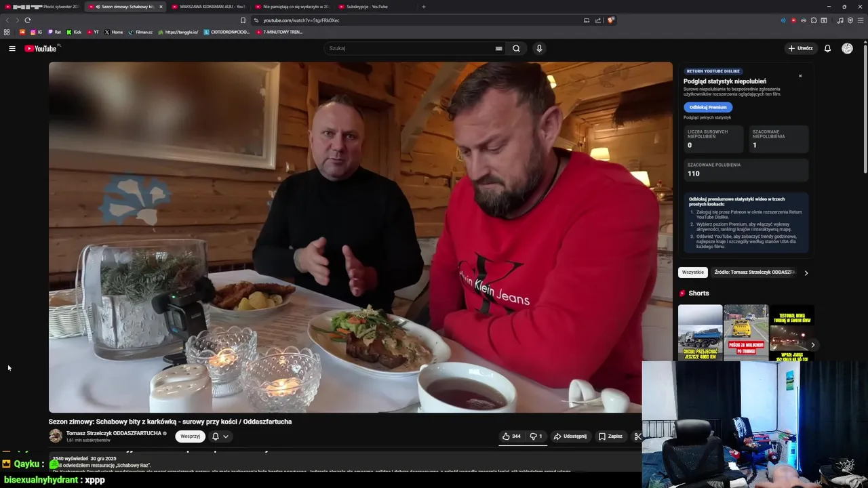The width and height of the screenshot is (868, 488).
Task: Open the YT bookmark
Action: (93, 32)
